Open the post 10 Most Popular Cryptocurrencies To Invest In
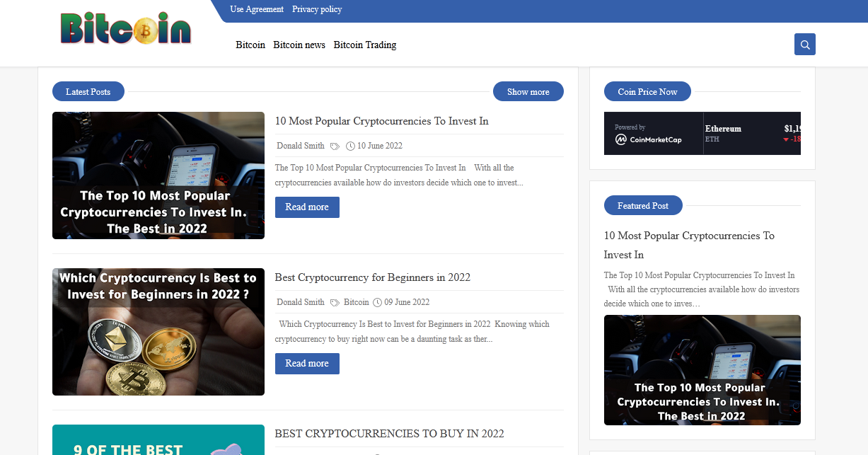 point(382,121)
